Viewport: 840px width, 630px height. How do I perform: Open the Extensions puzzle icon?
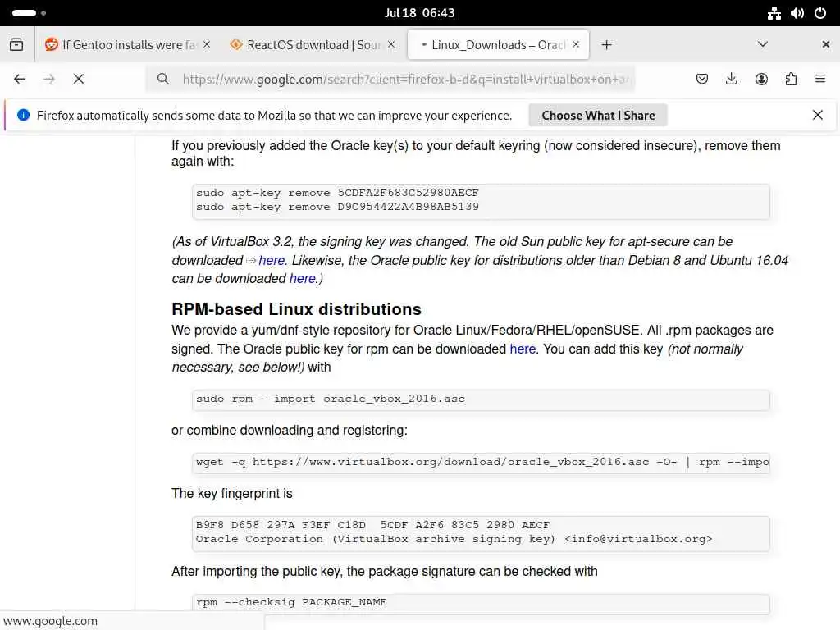(x=791, y=80)
